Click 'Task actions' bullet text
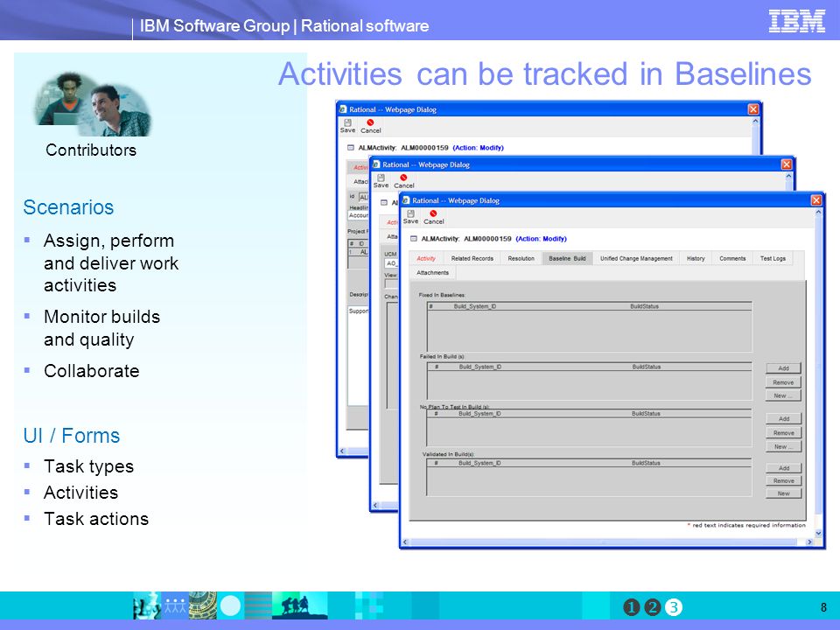 click(96, 519)
